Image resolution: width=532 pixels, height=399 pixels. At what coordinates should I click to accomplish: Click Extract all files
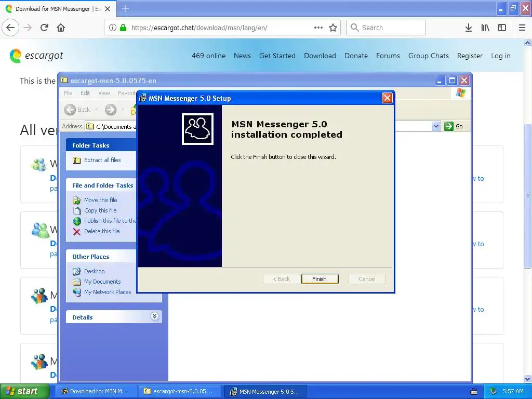pyautogui.click(x=102, y=160)
